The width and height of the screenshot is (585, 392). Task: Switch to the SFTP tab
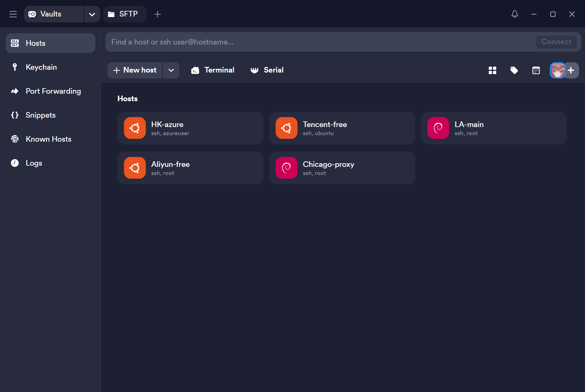[125, 14]
